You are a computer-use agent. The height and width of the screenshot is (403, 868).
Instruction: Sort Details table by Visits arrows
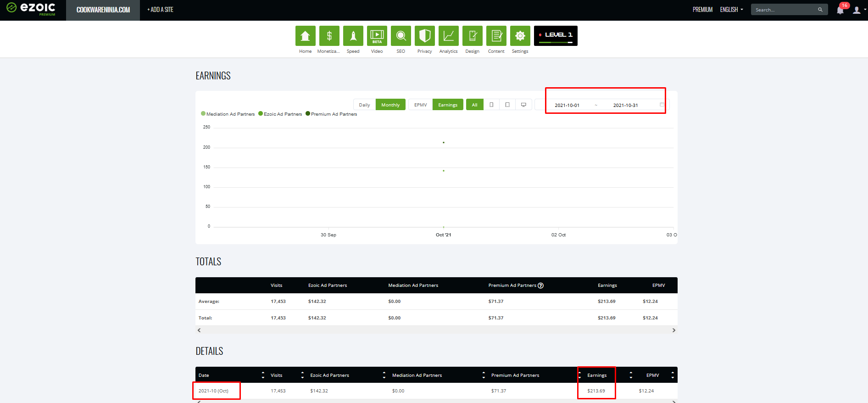[x=302, y=375]
